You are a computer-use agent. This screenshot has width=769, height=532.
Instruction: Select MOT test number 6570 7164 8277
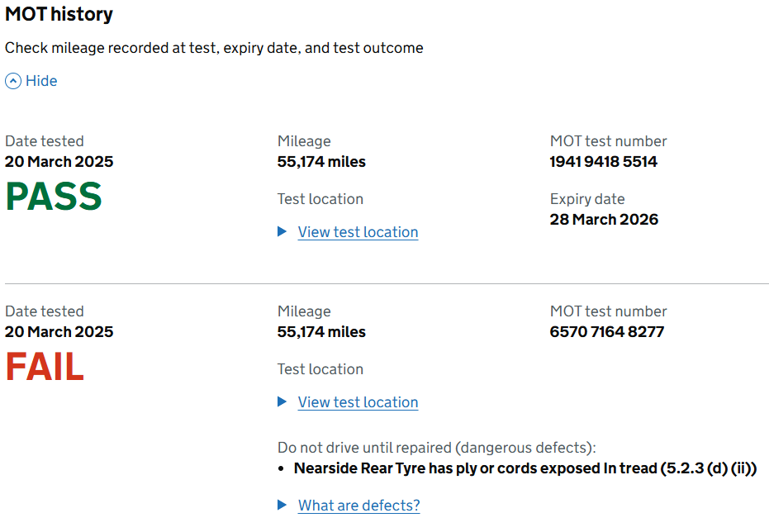tap(606, 332)
